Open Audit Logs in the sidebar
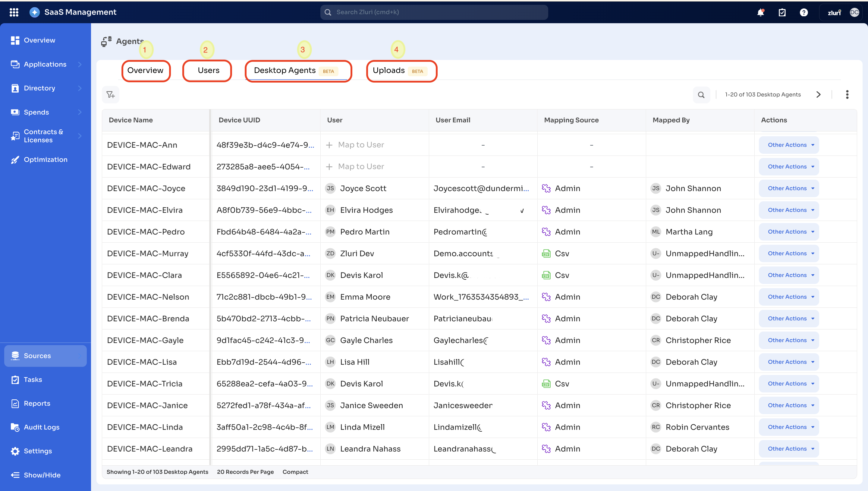Viewport: 868px width, 491px height. coord(42,427)
